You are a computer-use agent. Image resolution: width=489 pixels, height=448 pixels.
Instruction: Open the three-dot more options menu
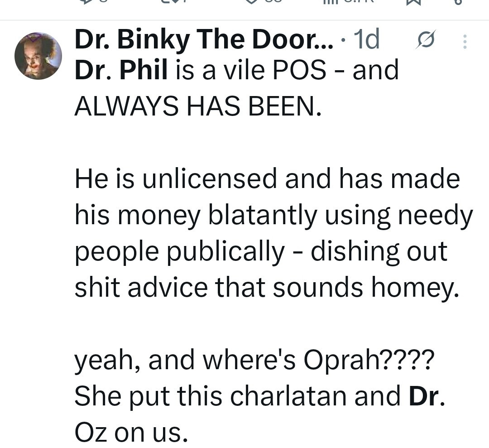[x=465, y=41]
